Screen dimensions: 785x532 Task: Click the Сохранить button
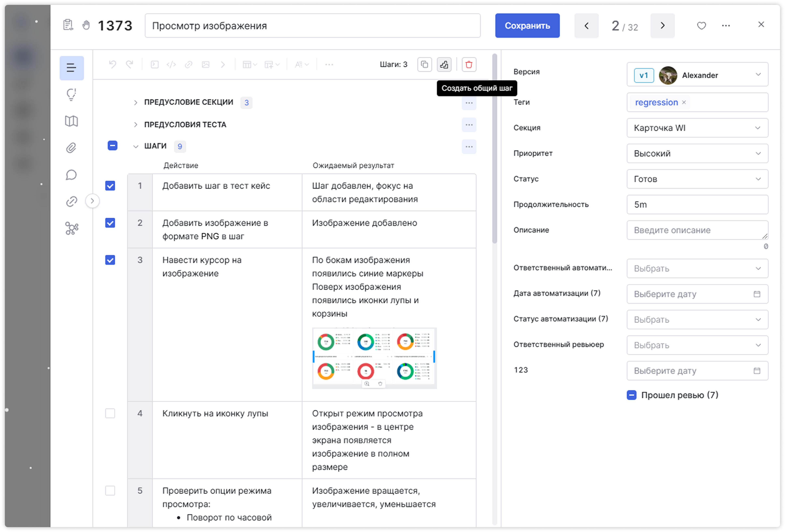527,25
